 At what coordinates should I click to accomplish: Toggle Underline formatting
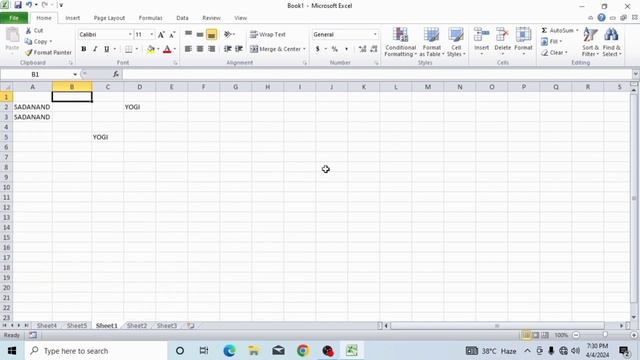[107, 49]
